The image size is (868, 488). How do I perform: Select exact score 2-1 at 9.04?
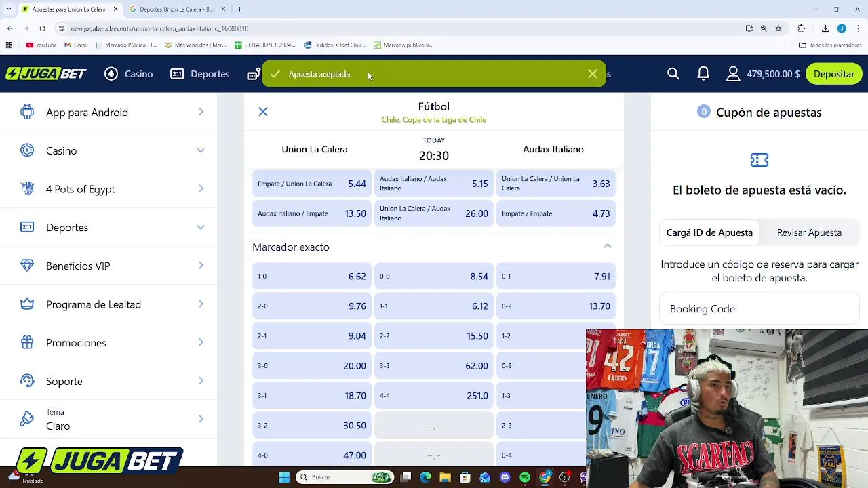[x=312, y=335]
